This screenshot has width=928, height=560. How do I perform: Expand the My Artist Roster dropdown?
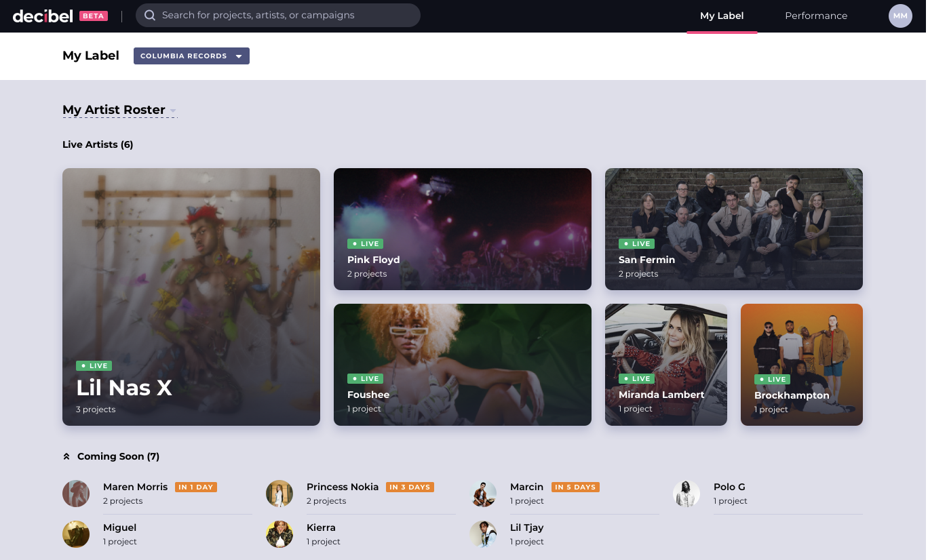tap(119, 110)
